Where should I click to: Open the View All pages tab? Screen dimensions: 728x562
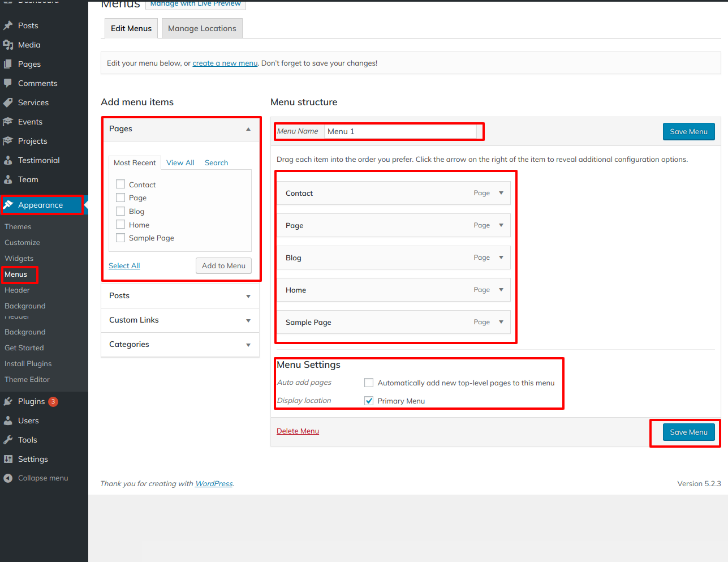(x=180, y=163)
